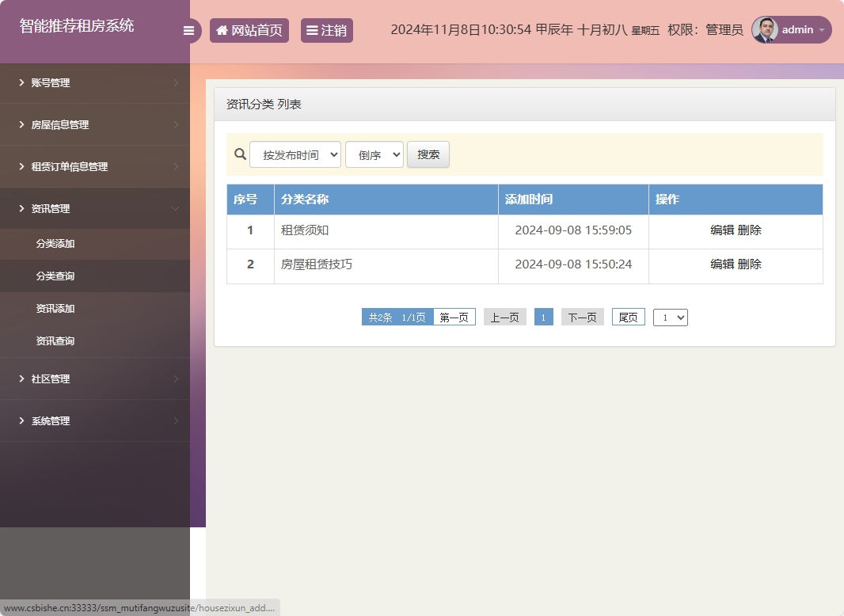Edit the 房屋租赁技巧 category row
844x616 pixels.
(x=722, y=264)
